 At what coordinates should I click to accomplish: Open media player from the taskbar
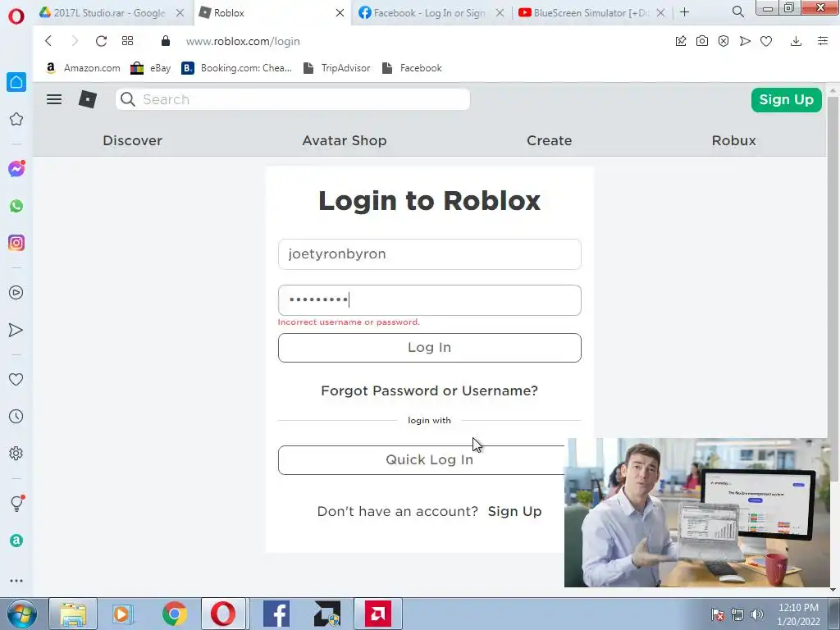click(121, 614)
